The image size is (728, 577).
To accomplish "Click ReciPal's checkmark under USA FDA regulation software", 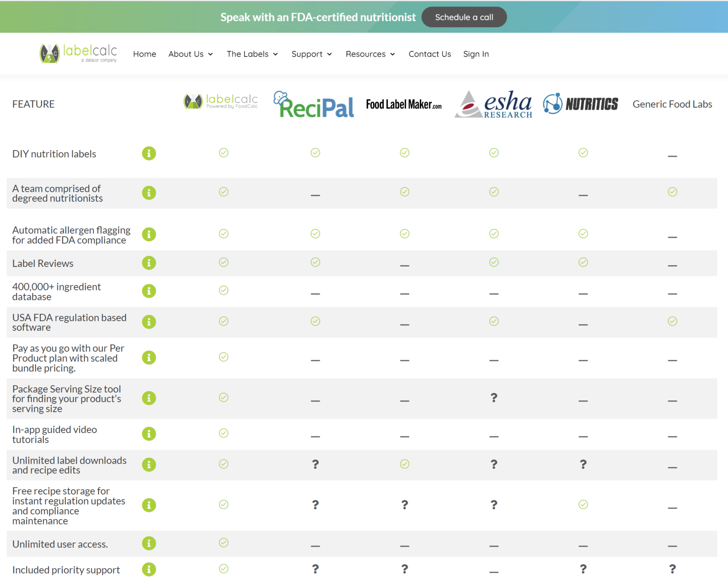I will pyautogui.click(x=315, y=321).
